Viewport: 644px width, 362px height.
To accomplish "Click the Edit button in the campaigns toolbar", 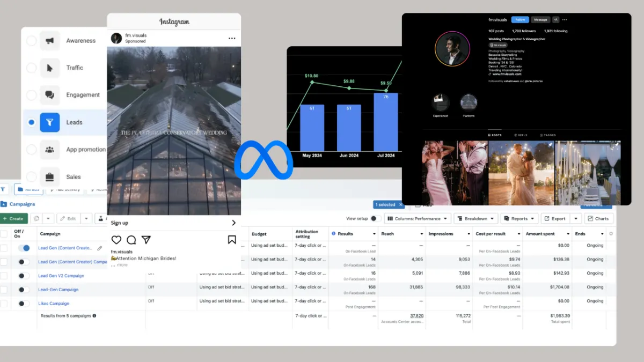I will pyautogui.click(x=69, y=219).
